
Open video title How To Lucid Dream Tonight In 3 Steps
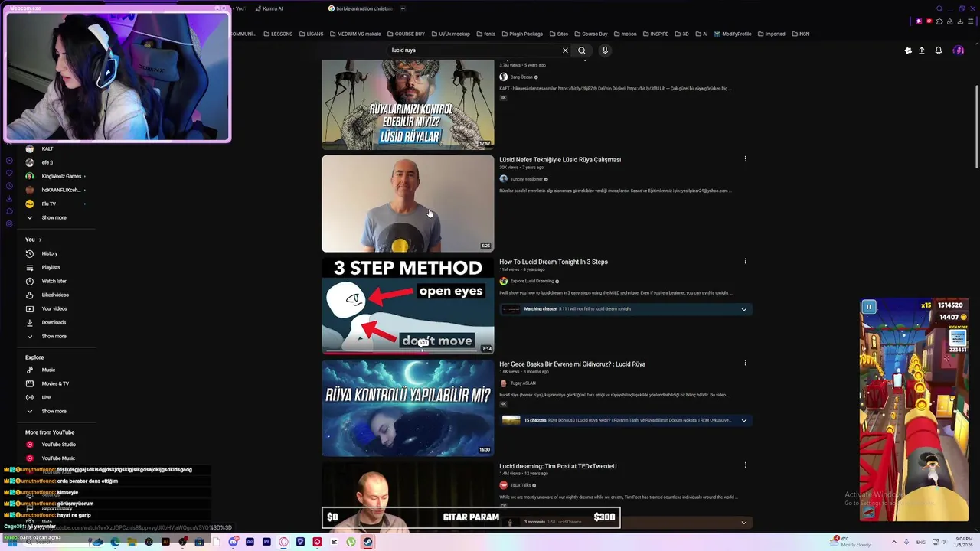pyautogui.click(x=554, y=262)
